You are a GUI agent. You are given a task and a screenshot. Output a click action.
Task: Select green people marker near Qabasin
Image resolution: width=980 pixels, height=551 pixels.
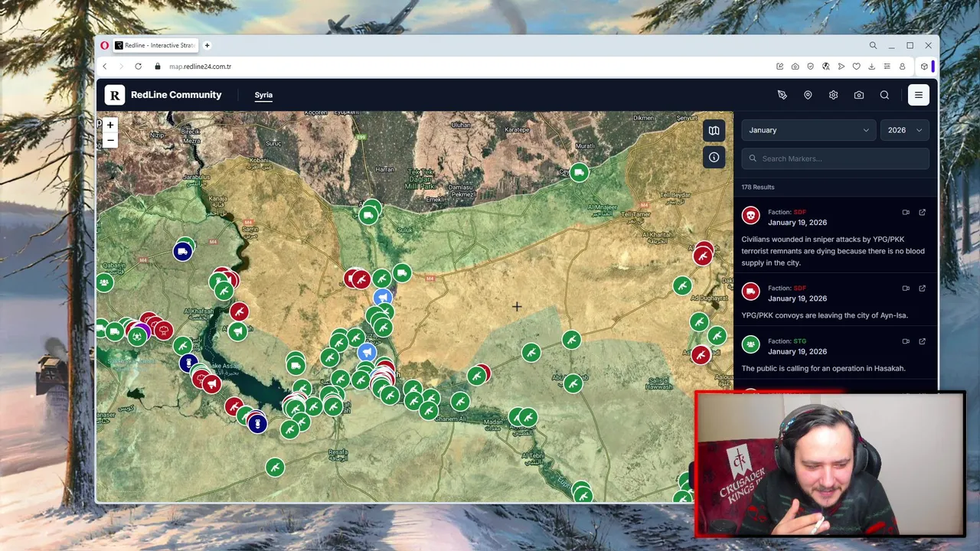(104, 282)
